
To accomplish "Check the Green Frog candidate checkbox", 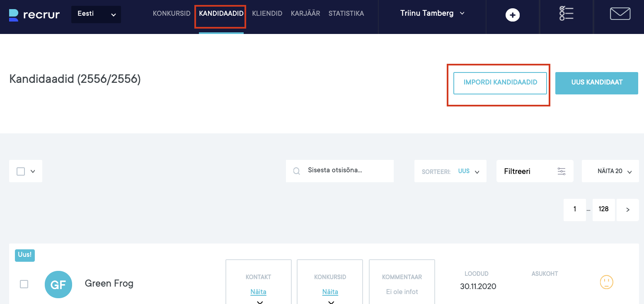I will pos(24,284).
